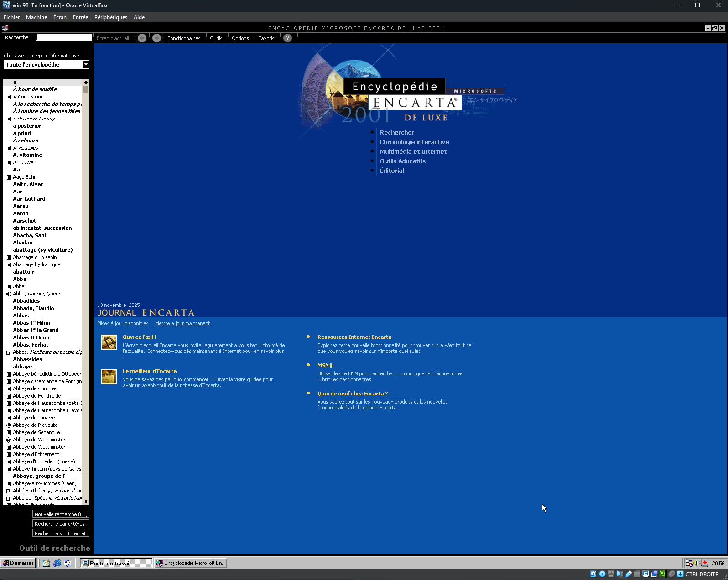Open the Périphériques menu in VirtualBox
Viewport: 728px width, 580px height.
click(x=111, y=17)
